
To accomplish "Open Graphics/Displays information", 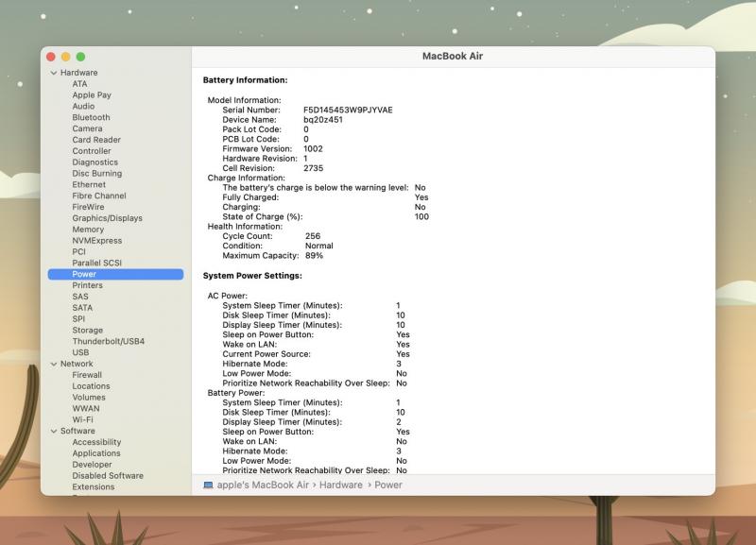I will tap(107, 218).
